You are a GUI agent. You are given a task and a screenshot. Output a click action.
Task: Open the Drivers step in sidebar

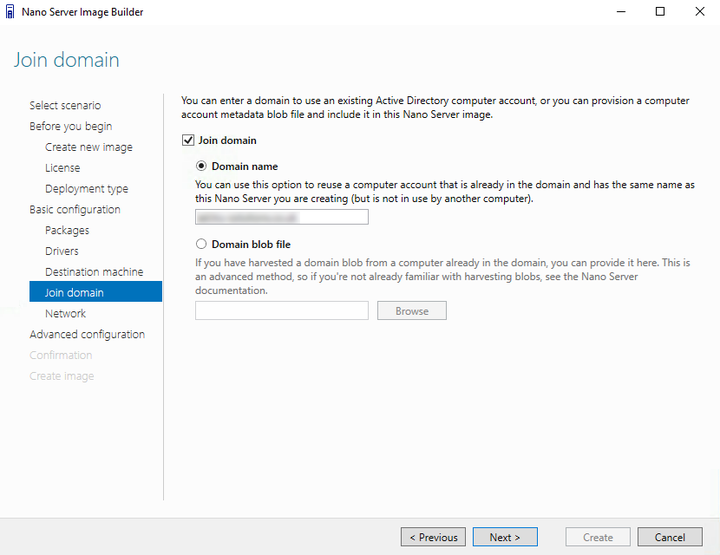click(62, 251)
